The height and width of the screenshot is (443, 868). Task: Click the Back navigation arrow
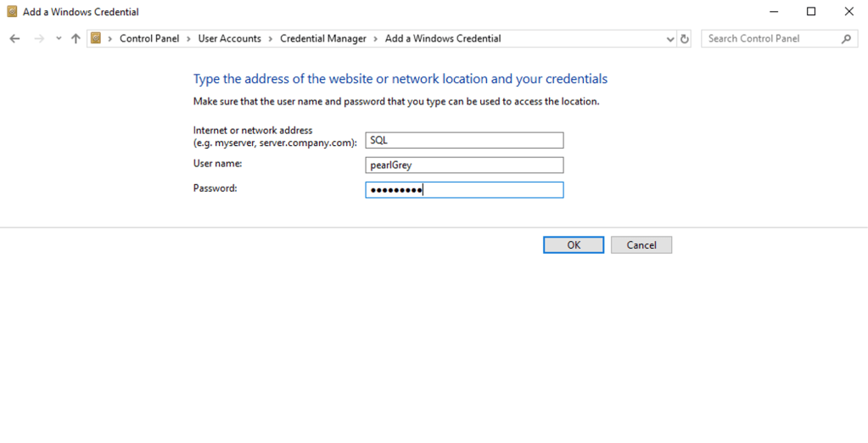click(x=14, y=38)
